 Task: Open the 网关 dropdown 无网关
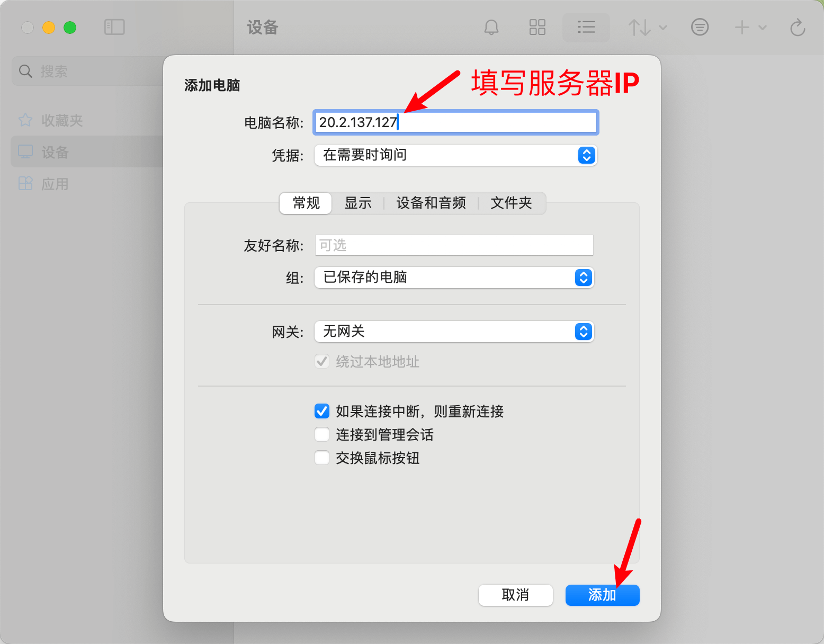[x=454, y=332]
